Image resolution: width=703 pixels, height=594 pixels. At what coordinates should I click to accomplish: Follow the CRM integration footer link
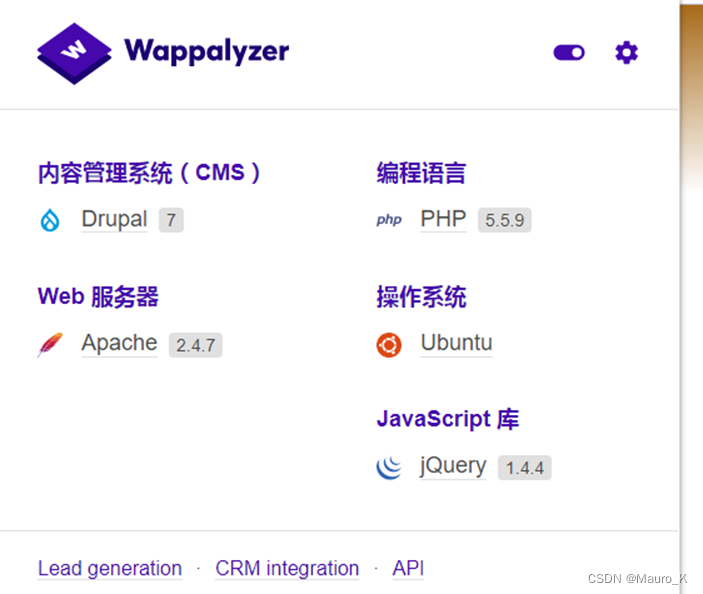click(x=287, y=568)
